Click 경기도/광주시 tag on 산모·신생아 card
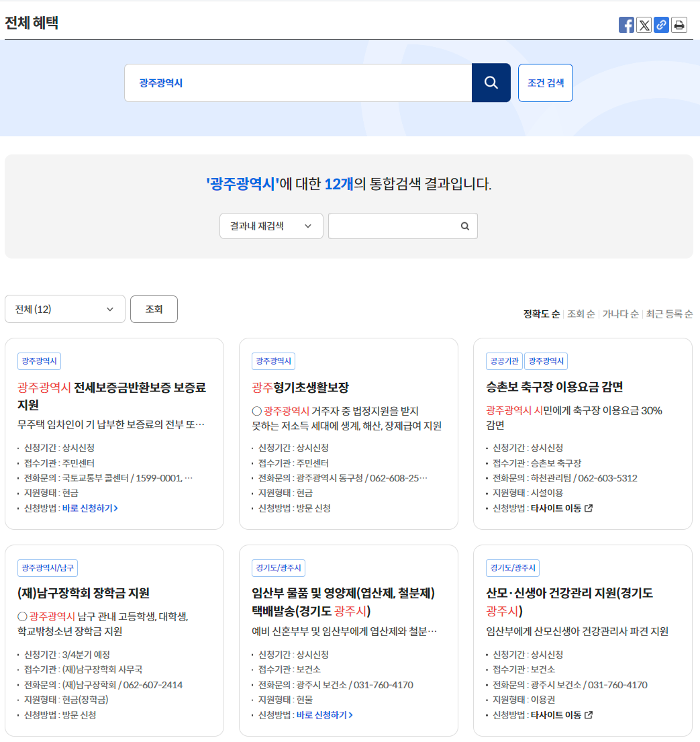 pyautogui.click(x=513, y=568)
